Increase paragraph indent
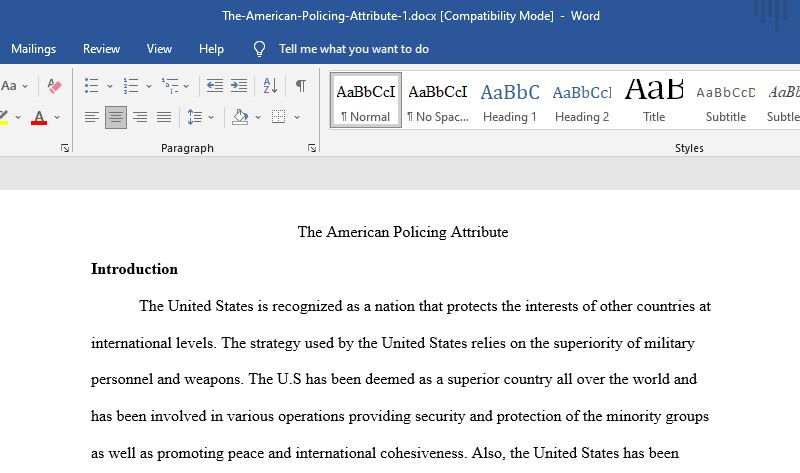The width and height of the screenshot is (800, 473). pyautogui.click(x=238, y=86)
